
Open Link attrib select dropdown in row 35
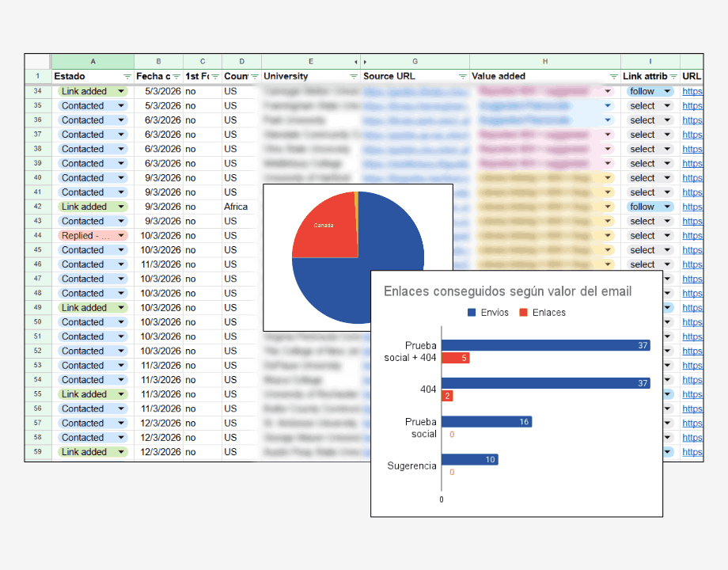point(666,106)
